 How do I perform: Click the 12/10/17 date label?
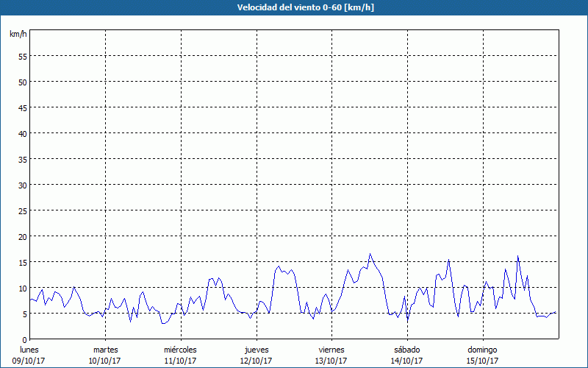256,361
